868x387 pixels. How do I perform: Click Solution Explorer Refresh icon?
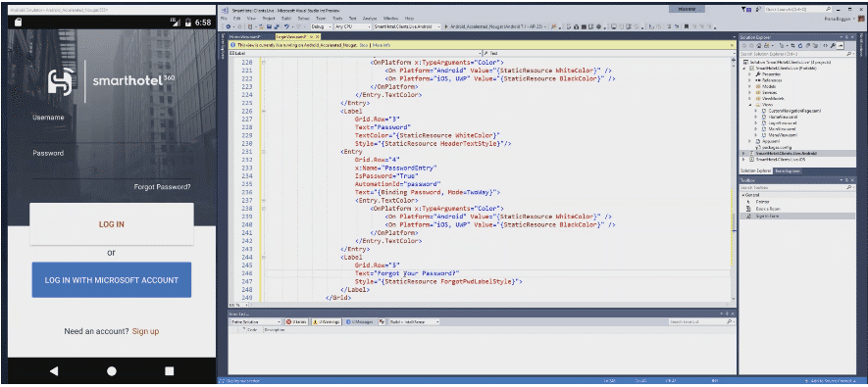[800, 46]
